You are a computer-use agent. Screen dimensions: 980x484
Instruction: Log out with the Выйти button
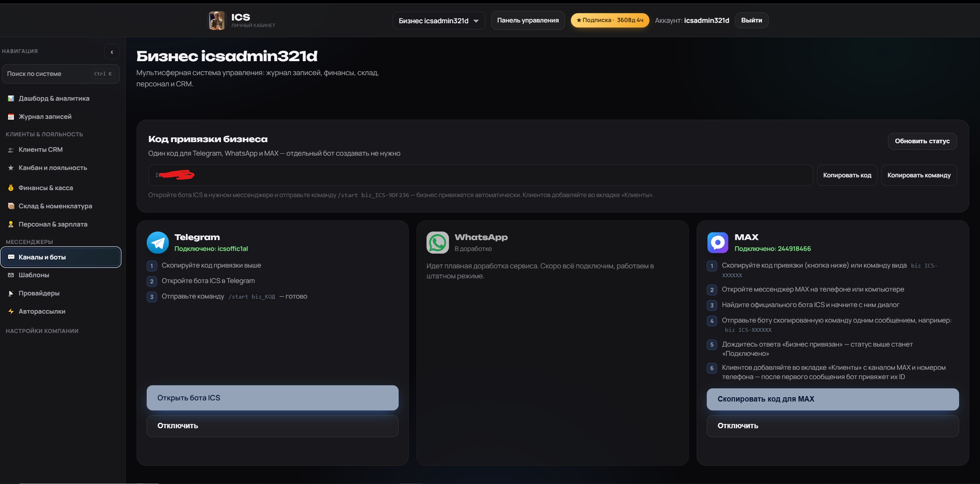[x=751, y=21]
